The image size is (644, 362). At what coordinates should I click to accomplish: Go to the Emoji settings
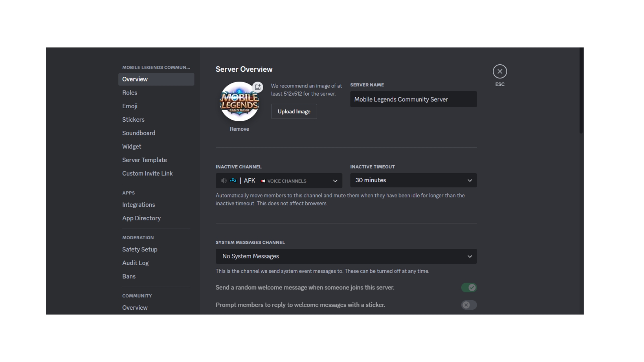[130, 106]
